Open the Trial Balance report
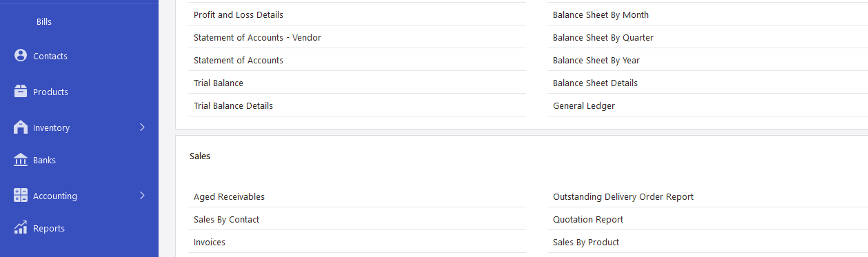Image resolution: width=868 pixels, height=257 pixels. tap(219, 83)
